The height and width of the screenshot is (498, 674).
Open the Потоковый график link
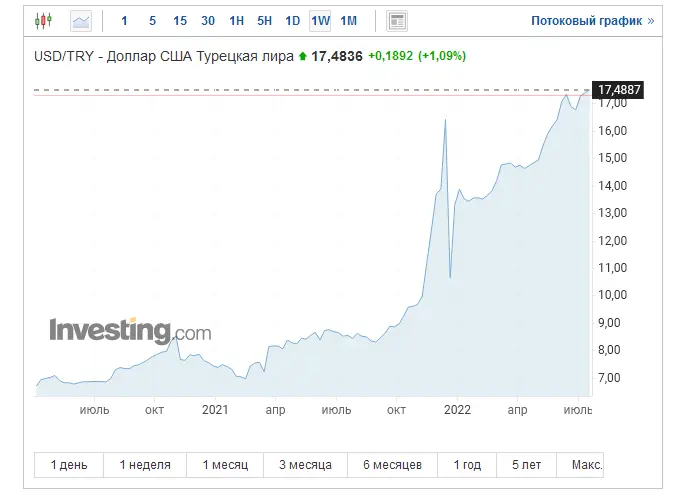pyautogui.click(x=592, y=21)
